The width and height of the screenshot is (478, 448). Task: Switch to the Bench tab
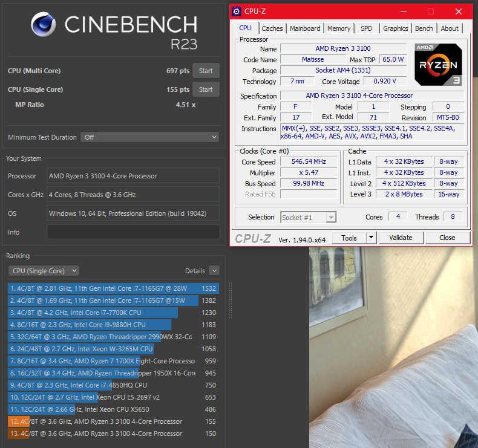[x=424, y=28]
